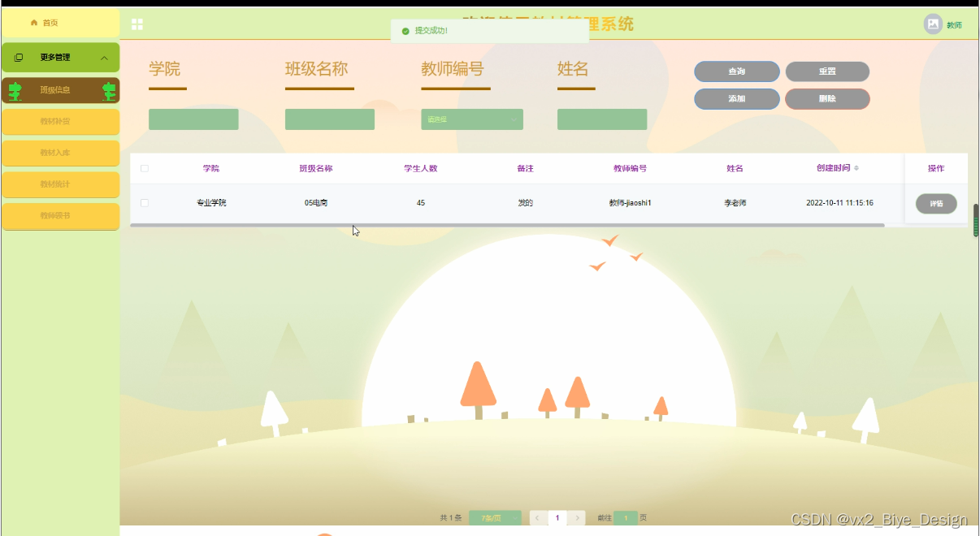Select page 1 in pagination
Image resolution: width=980 pixels, height=536 pixels.
pos(557,517)
